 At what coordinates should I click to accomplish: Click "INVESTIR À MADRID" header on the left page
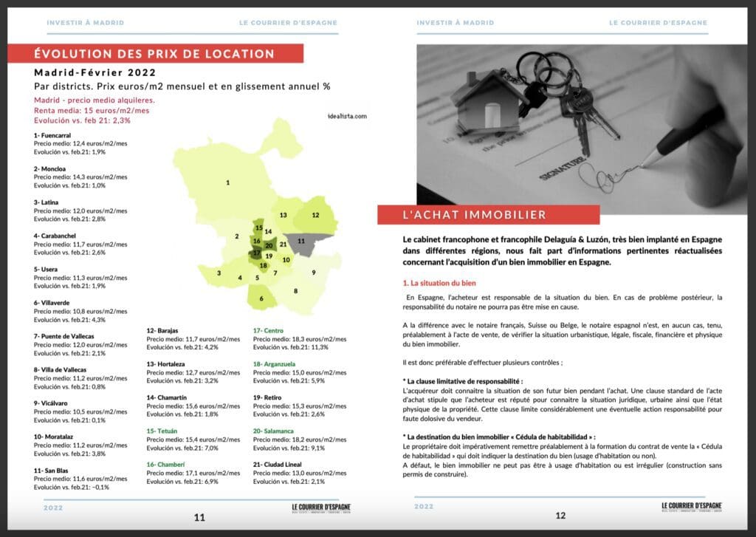(85, 23)
